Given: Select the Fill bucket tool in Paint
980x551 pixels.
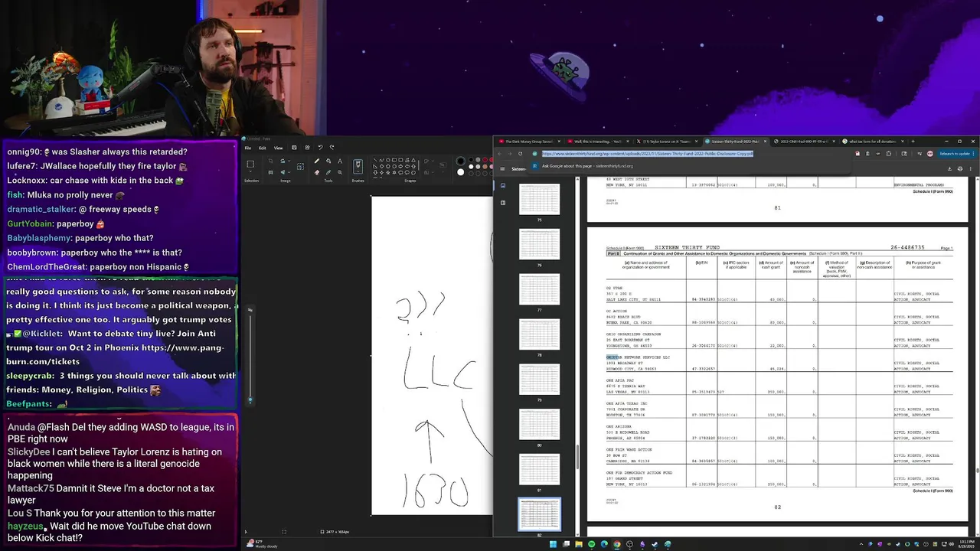Looking at the screenshot, I should click(328, 161).
